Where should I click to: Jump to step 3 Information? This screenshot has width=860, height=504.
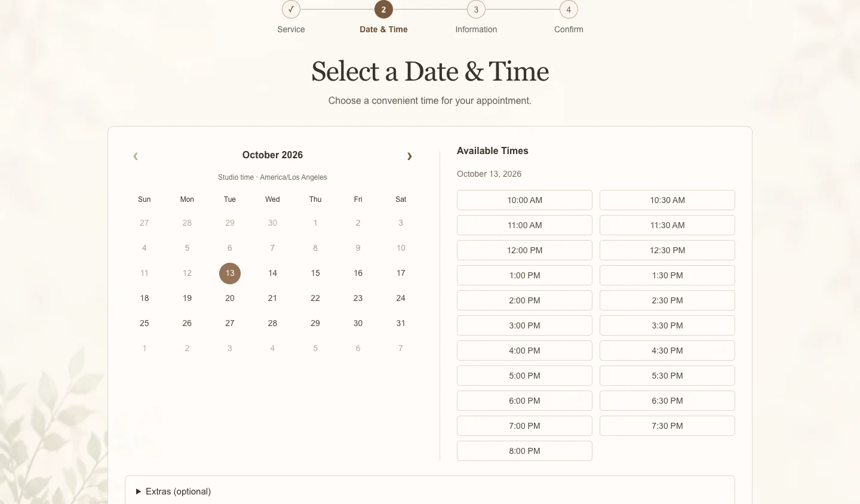coord(476,10)
